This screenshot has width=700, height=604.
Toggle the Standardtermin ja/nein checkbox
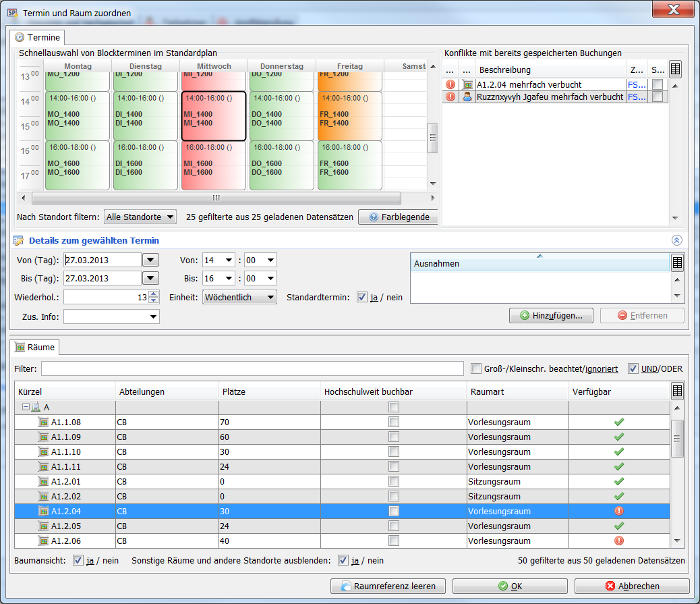click(362, 297)
